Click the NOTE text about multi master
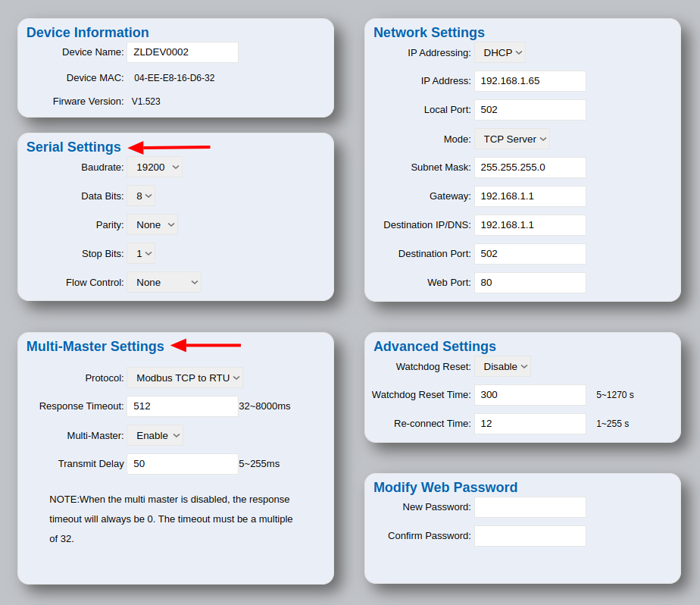 click(171, 519)
